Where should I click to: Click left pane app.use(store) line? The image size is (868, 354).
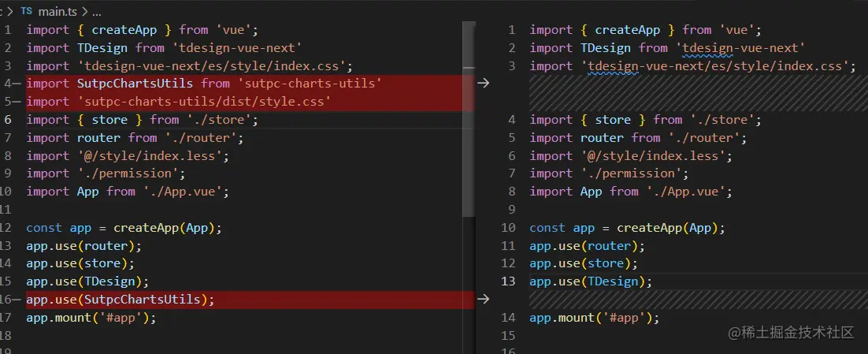[80, 263]
